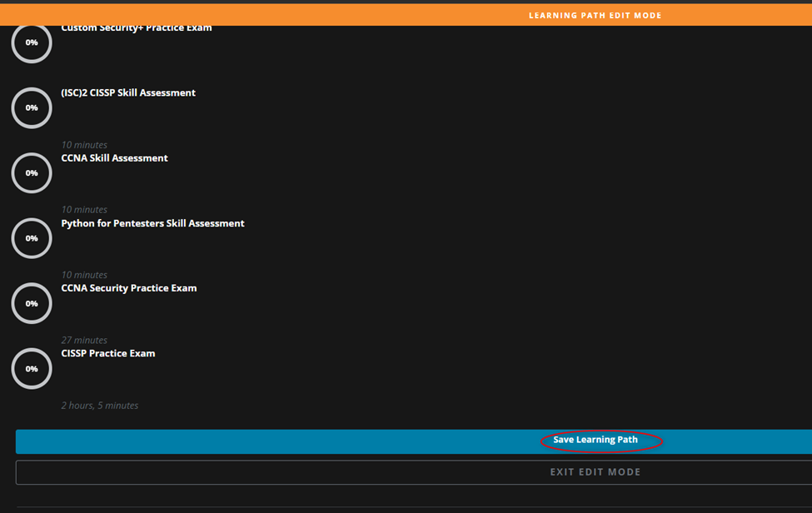The width and height of the screenshot is (812, 513).
Task: Click the Learning Path Edit Mode banner
Action: 595,14
